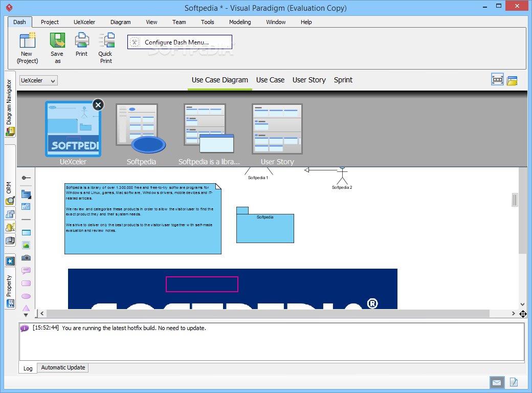This screenshot has width=532, height=393.
Task: Open Configure Dash Menu
Action: pos(180,42)
